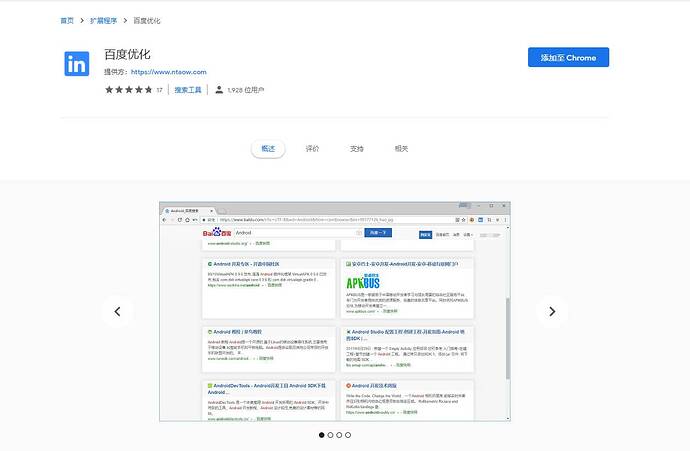
Task: Click the five-star rating stars
Action: click(x=128, y=90)
